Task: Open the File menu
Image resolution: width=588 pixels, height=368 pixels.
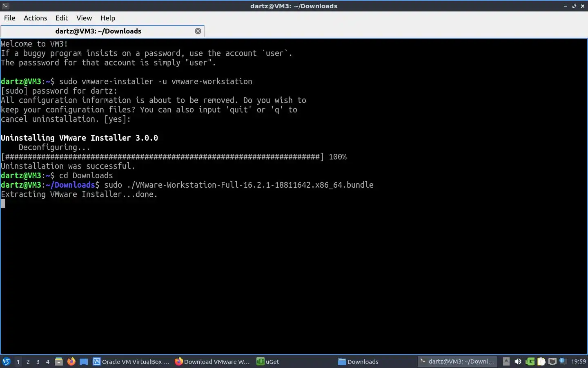Action: click(9, 18)
